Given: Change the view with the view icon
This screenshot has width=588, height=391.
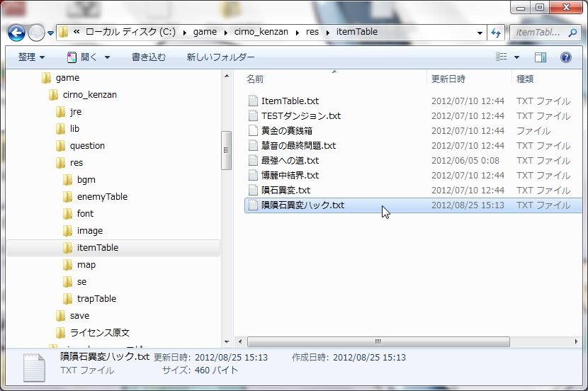Looking at the screenshot, I should [x=501, y=57].
